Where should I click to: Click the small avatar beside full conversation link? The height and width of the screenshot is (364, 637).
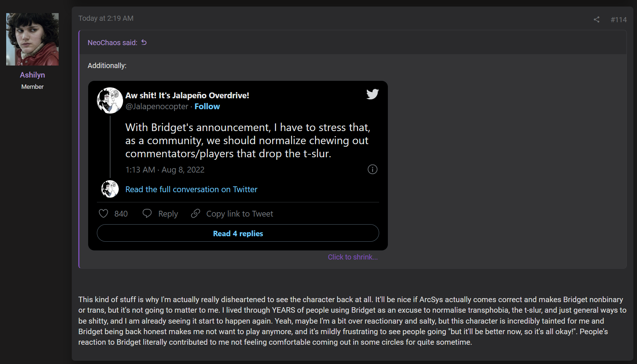[x=110, y=189]
